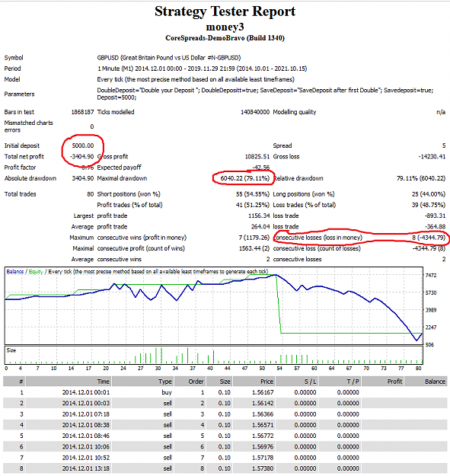Select the 'money3' expert name heading
This screenshot has width=450, height=476.
(225, 27)
